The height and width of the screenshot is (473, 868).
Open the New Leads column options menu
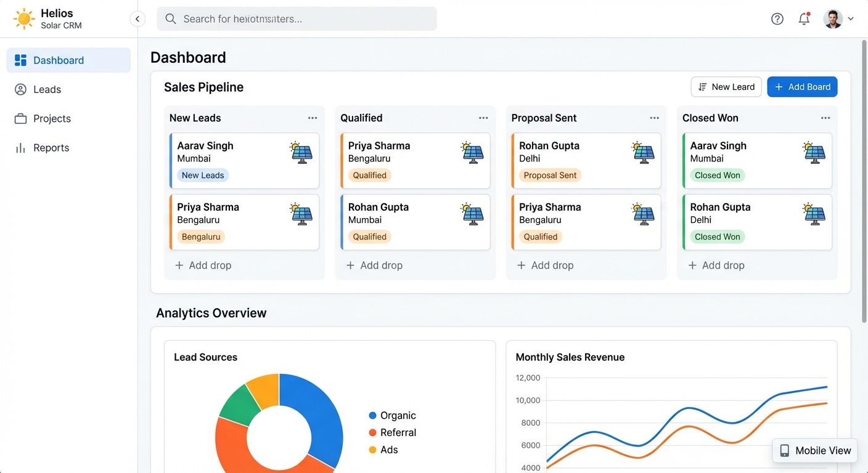point(313,118)
